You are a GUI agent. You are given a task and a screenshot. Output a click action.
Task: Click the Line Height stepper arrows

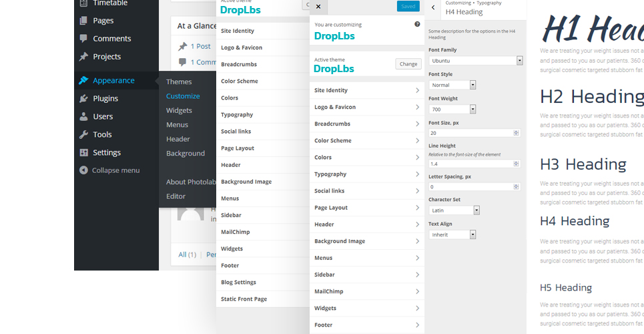[x=517, y=164]
